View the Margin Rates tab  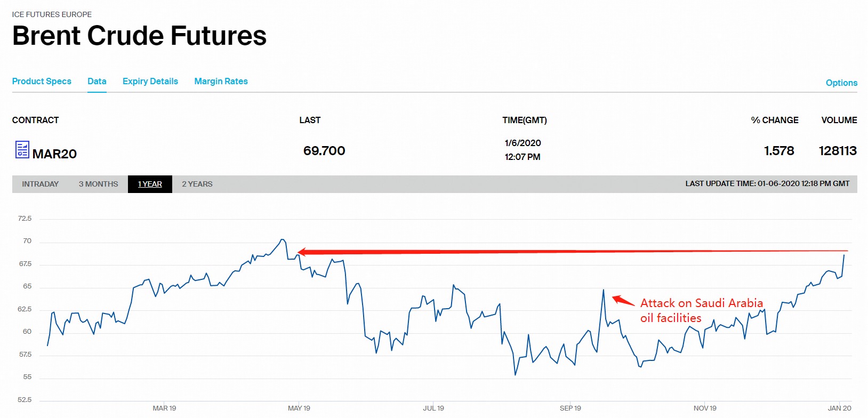coord(221,81)
